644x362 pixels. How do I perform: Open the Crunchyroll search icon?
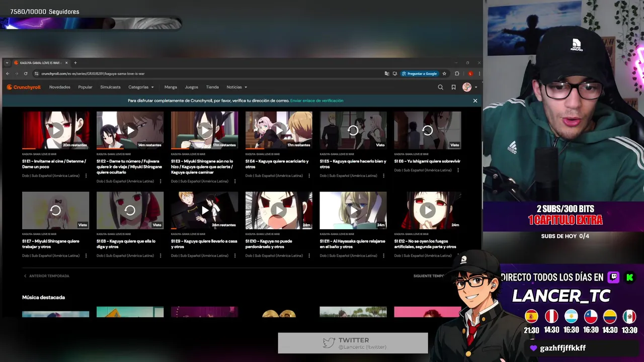click(440, 87)
